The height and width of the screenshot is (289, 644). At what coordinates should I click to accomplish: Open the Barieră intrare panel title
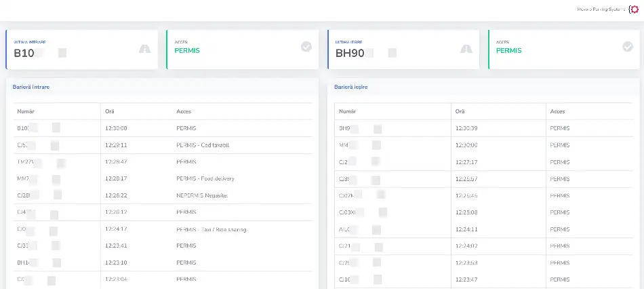tap(31, 87)
